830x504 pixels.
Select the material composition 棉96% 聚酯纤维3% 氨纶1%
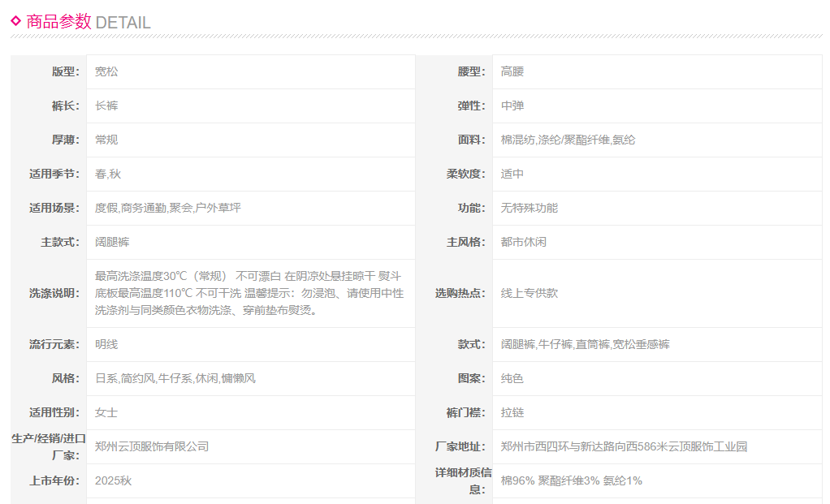[571, 480]
